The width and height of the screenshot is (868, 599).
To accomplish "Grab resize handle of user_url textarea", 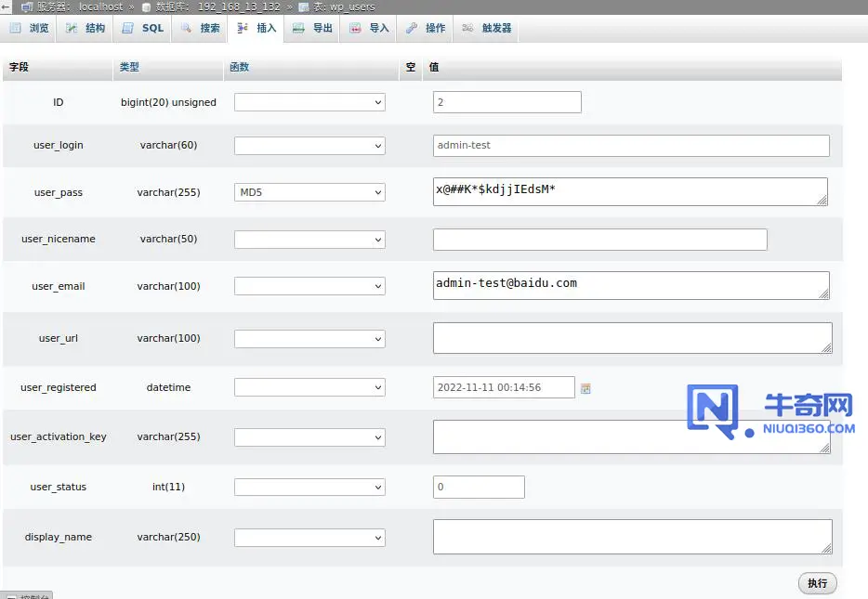I will tap(826, 348).
